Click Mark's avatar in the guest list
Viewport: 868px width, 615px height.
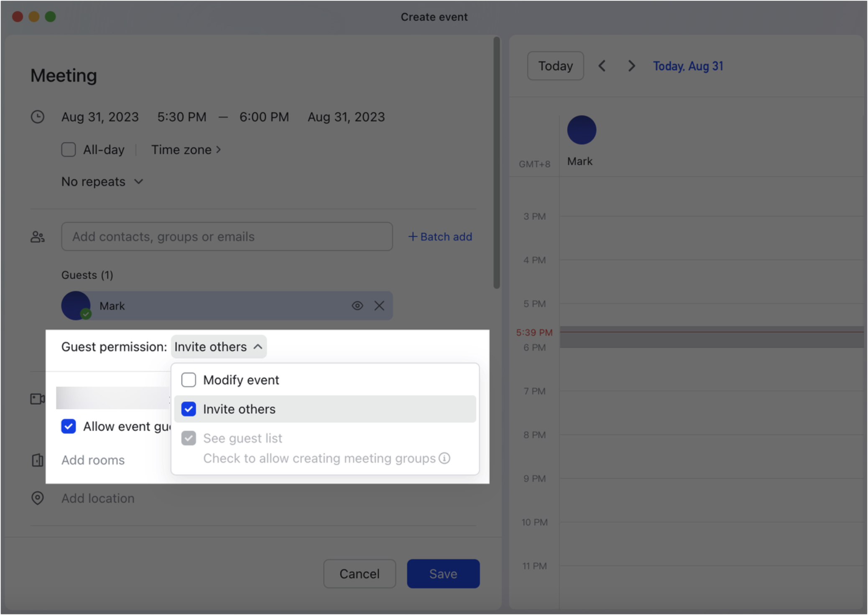76,306
